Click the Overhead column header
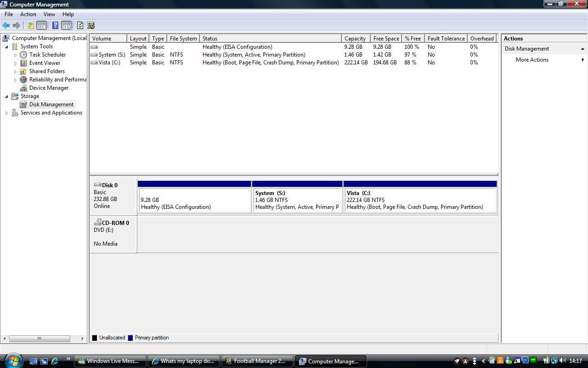This screenshot has width=588, height=368. [482, 39]
